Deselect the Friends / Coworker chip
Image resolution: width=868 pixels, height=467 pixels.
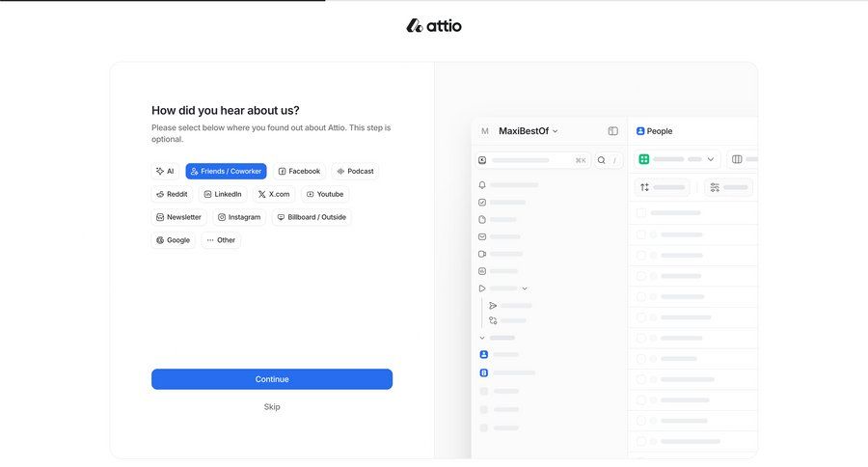[x=226, y=171]
